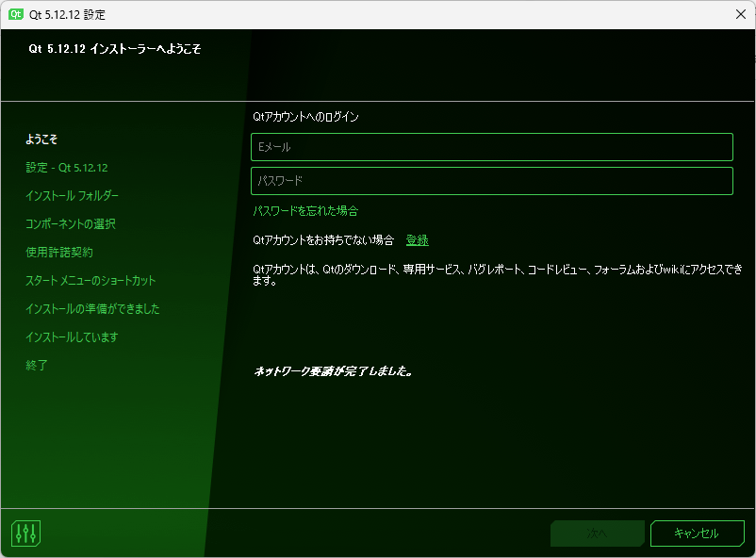Focus the Eメール input field
This screenshot has width=756, height=558.
[x=492, y=147]
